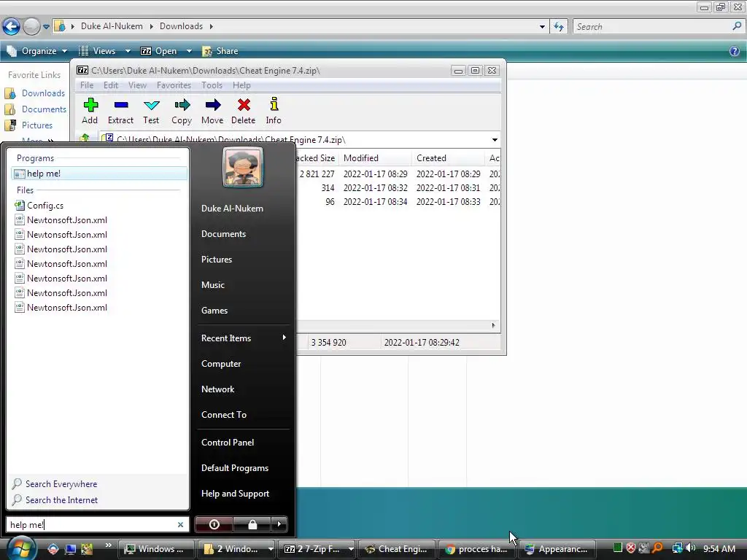The width and height of the screenshot is (747, 560).
Task: Click Connect To in Start menu
Action: [x=224, y=415]
